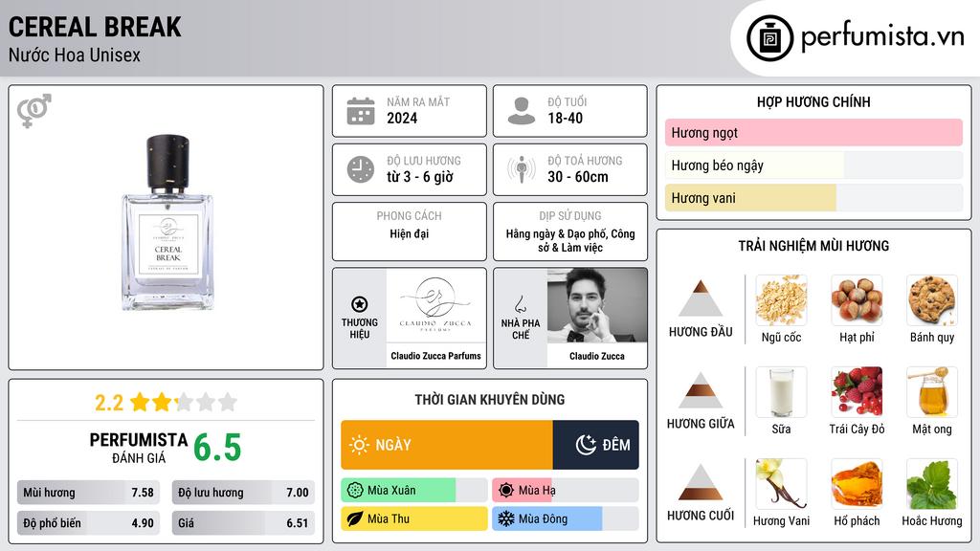Click the dark ĐÊM nighttime segment
This screenshot has height=551, width=980.
[595, 445]
